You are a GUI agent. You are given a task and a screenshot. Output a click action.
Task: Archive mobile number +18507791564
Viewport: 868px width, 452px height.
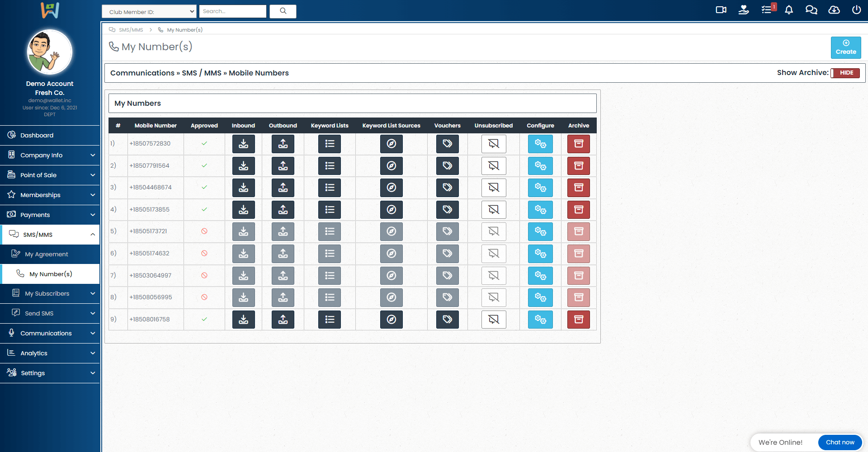tap(578, 166)
